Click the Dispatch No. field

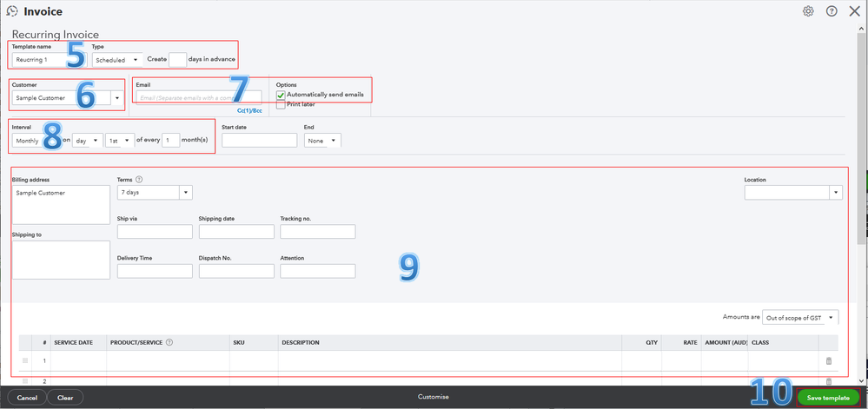[x=236, y=271]
